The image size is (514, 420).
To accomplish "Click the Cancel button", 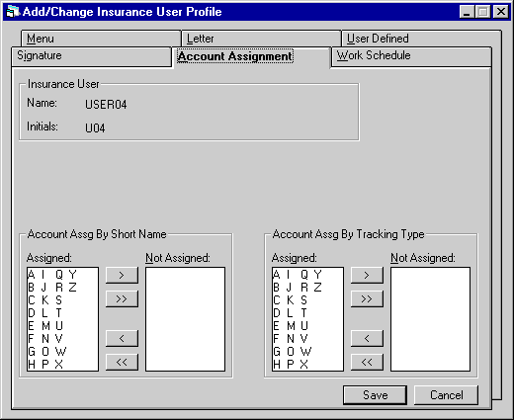I will click(446, 395).
